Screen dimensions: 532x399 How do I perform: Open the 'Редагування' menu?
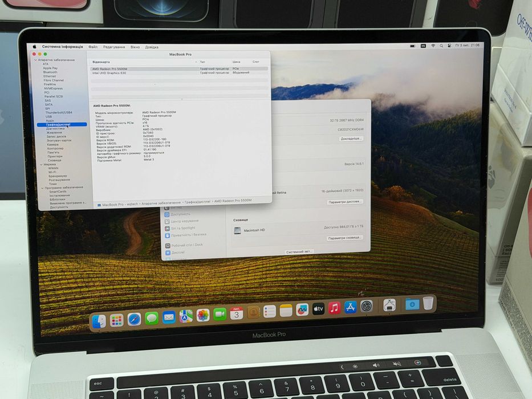114,47
